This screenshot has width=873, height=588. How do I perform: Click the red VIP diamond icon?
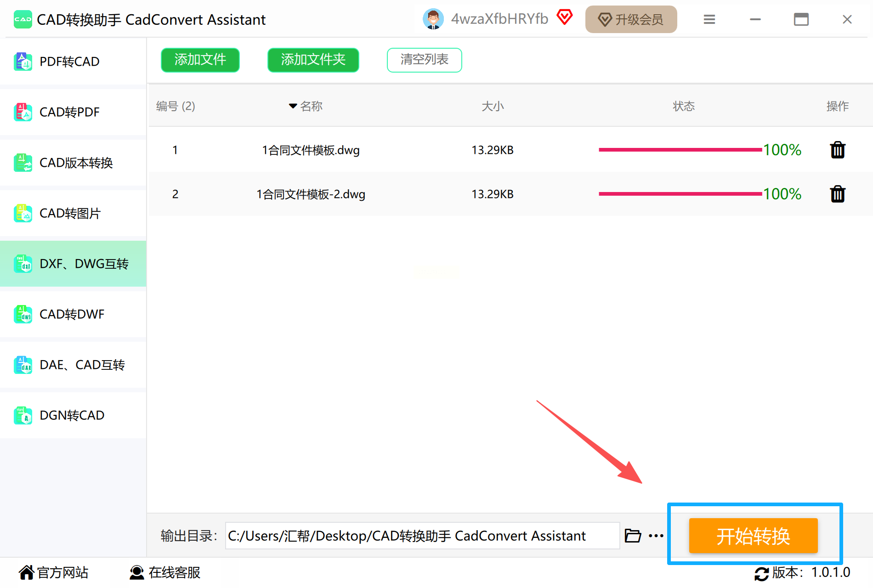coord(565,17)
